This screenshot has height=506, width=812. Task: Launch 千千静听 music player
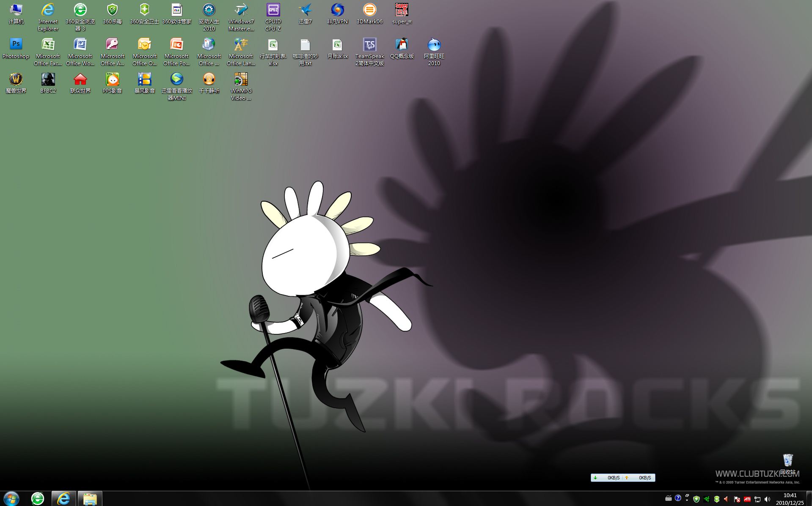pos(209,83)
